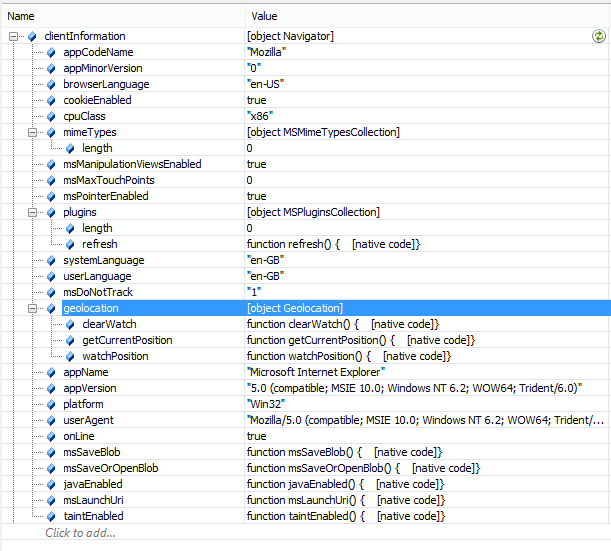Screen dimensions: 611x551
Task: Click the diamond icon next to msSaveBlob
Action: (x=51, y=452)
